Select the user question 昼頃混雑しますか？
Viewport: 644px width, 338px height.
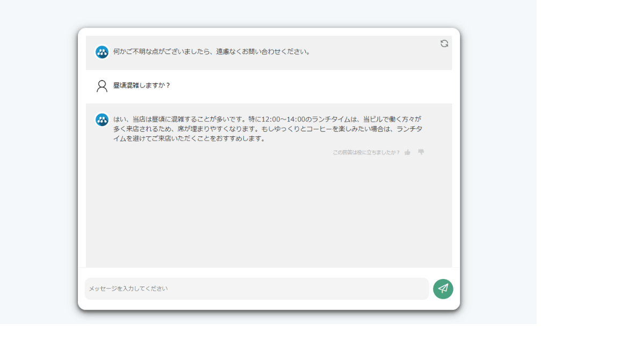[x=142, y=85]
